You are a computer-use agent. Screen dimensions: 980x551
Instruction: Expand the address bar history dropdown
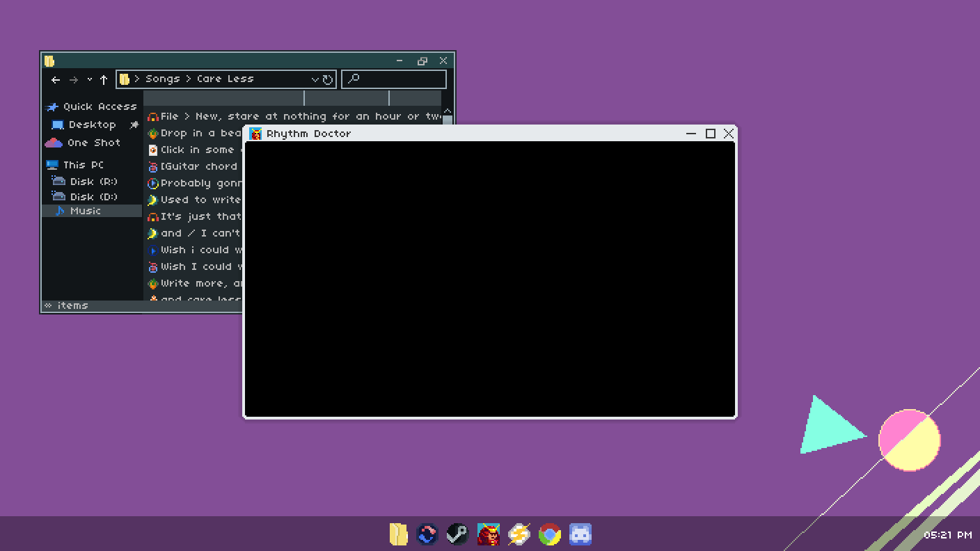315,79
